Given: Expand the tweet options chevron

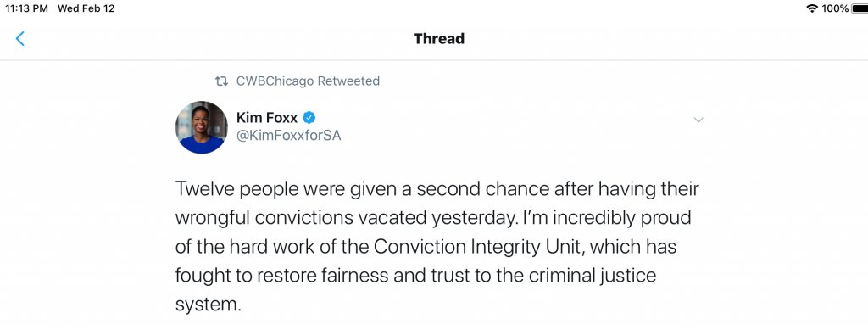Looking at the screenshot, I should (x=698, y=120).
